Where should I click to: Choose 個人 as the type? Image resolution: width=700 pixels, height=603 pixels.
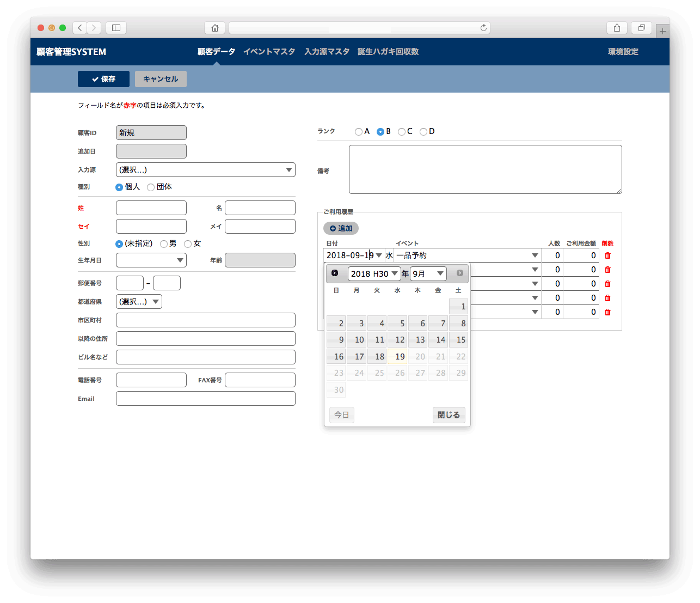[x=119, y=187]
